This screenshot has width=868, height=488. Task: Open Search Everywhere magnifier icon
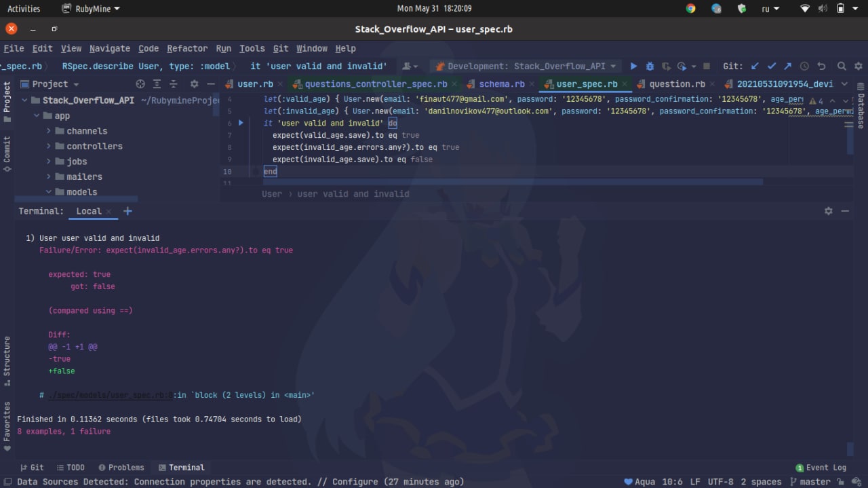pyautogui.click(x=842, y=66)
